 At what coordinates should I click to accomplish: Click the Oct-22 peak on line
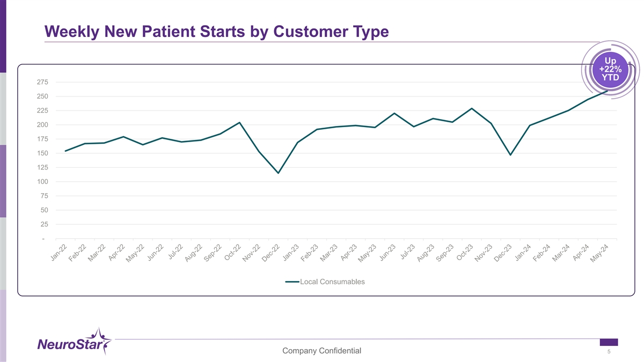(239, 122)
